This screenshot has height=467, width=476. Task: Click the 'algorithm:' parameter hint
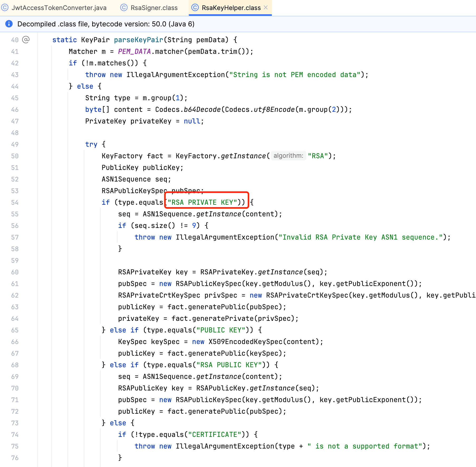point(288,156)
